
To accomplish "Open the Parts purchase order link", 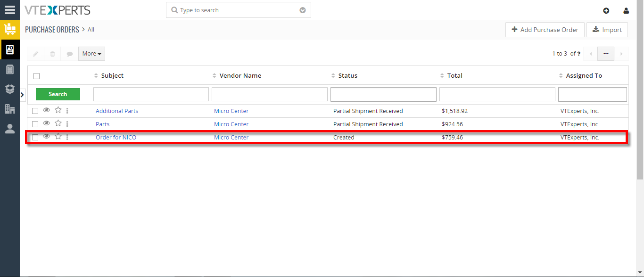I will click(102, 124).
